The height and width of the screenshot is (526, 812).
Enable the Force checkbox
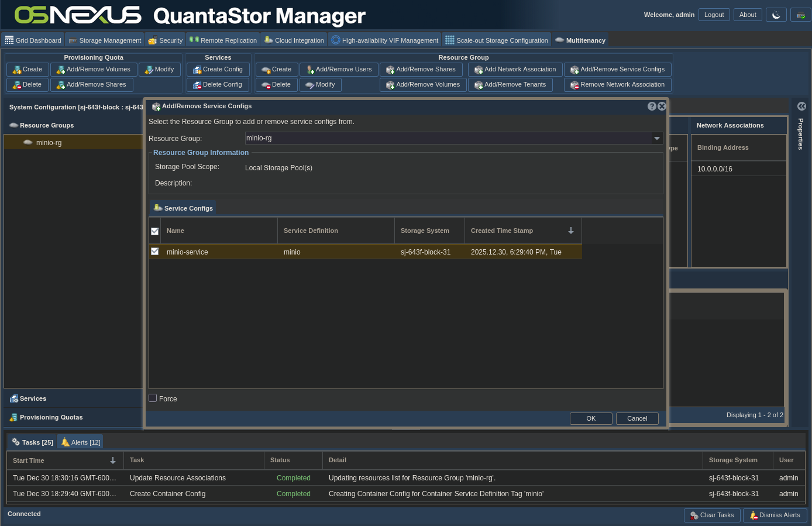point(153,398)
